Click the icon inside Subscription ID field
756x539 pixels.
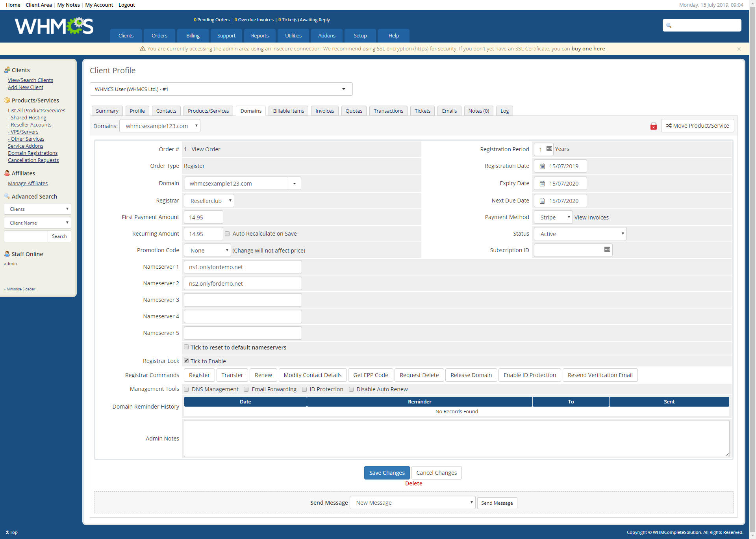pyautogui.click(x=607, y=249)
